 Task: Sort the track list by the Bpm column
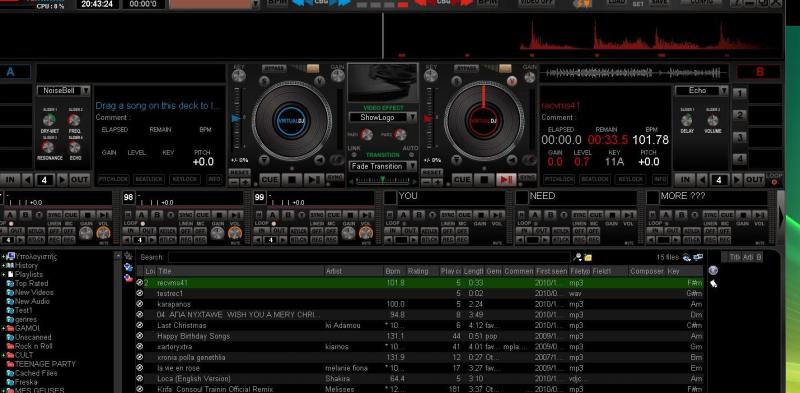(x=395, y=272)
